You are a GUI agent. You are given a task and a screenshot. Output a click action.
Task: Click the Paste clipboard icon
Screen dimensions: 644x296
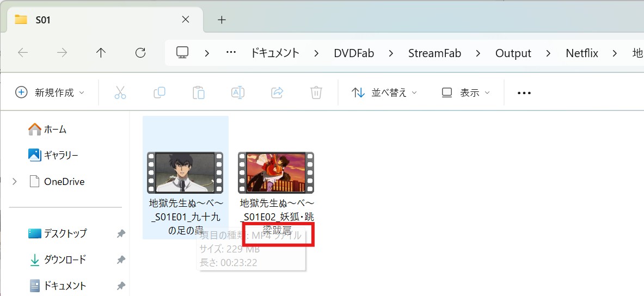[x=199, y=93]
